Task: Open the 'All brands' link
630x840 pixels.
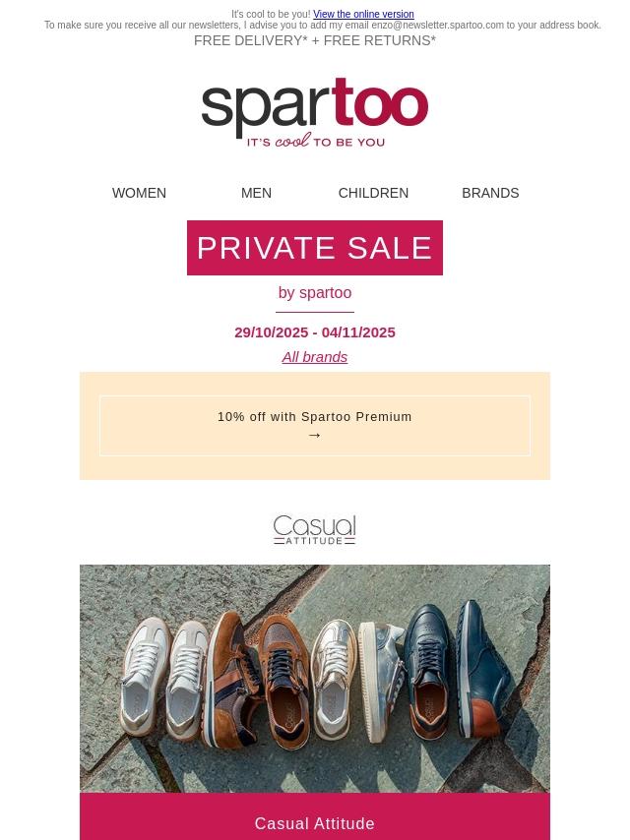Action: 315,357
